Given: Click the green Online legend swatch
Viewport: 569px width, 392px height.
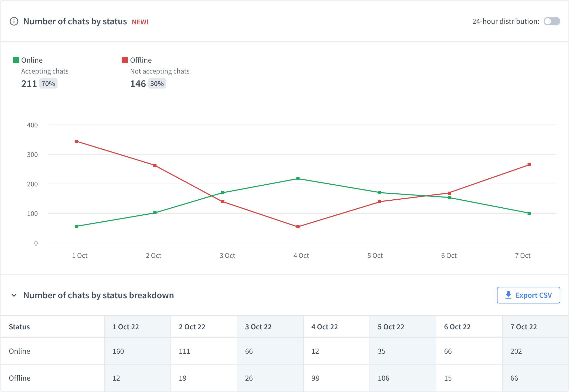Looking at the screenshot, I should [16, 60].
